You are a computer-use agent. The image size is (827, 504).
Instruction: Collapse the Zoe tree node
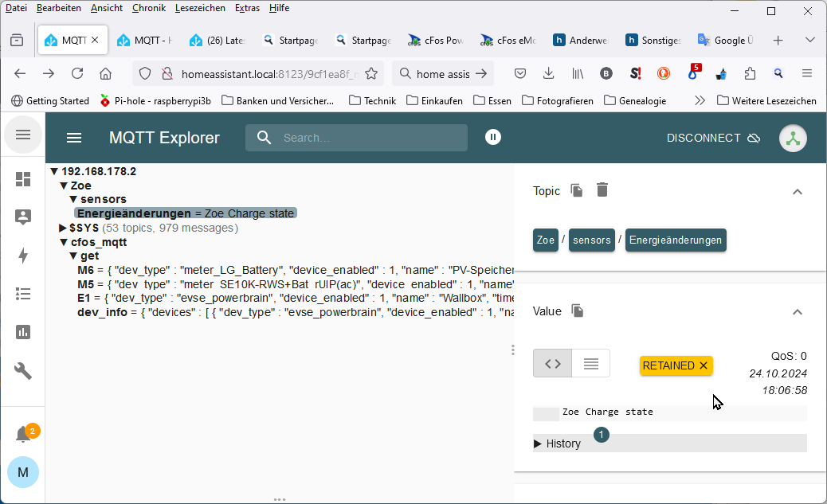click(x=65, y=186)
